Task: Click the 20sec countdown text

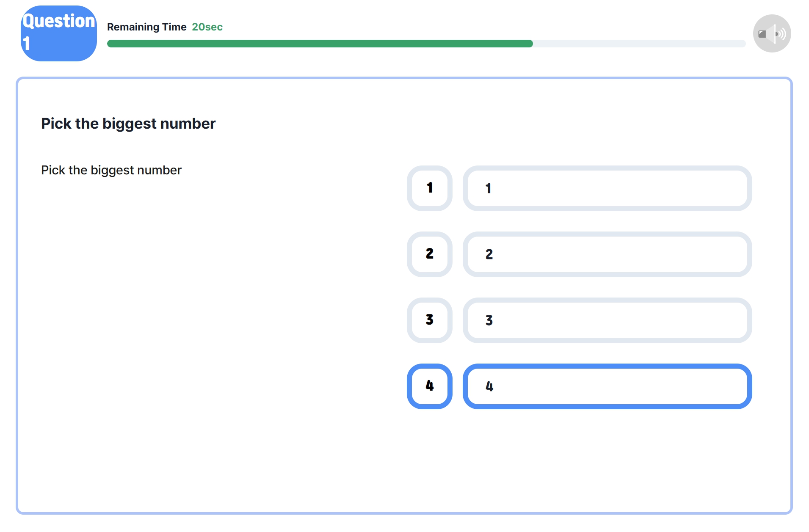Action: pos(207,27)
